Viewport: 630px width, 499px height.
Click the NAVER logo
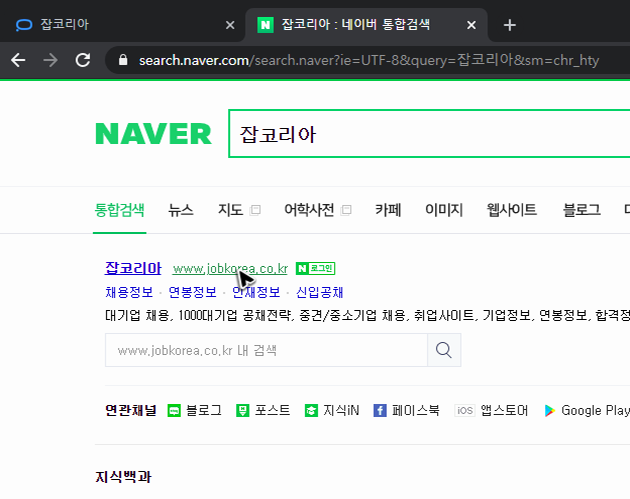point(153,134)
